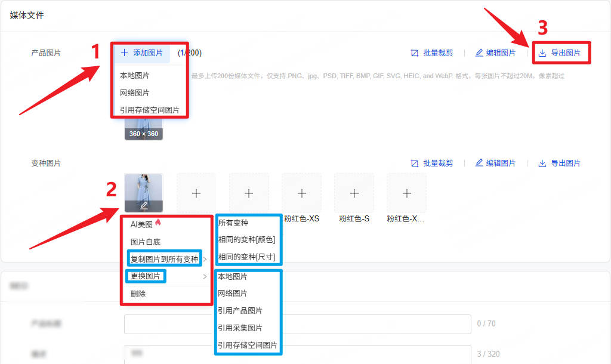Open 批量裁剪 for 产品图片
Image resolution: width=611 pixels, height=364 pixels.
pos(438,53)
